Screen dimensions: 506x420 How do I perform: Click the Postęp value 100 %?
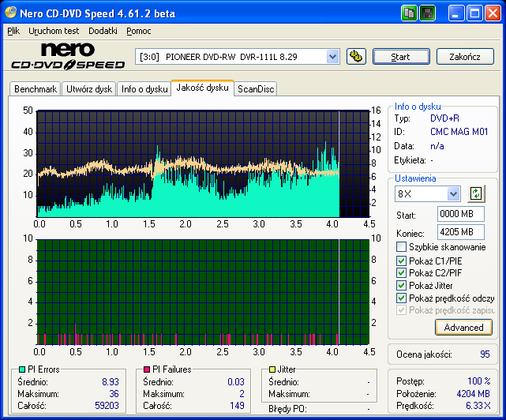[479, 381]
